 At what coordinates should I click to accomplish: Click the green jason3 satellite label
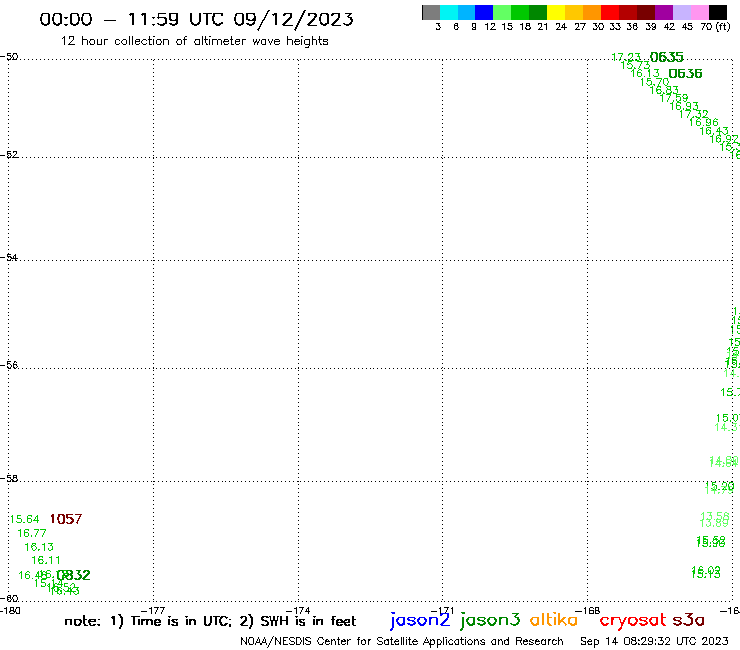[490, 620]
